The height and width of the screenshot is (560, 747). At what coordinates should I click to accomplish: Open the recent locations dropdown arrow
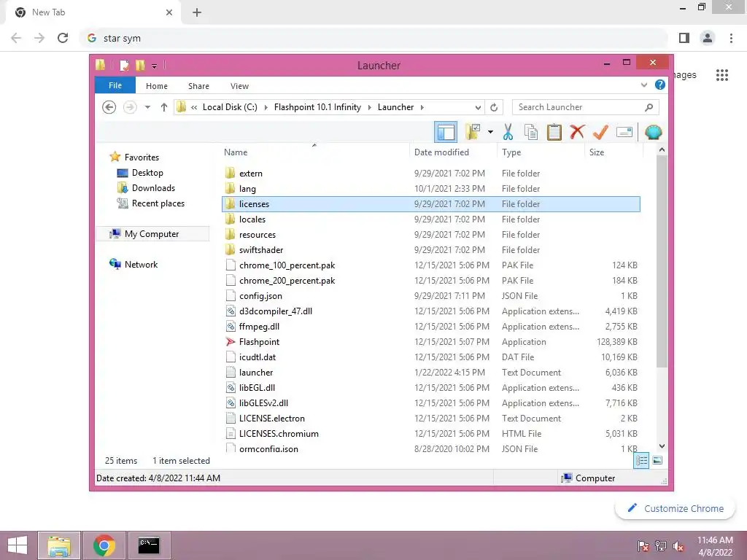point(147,107)
